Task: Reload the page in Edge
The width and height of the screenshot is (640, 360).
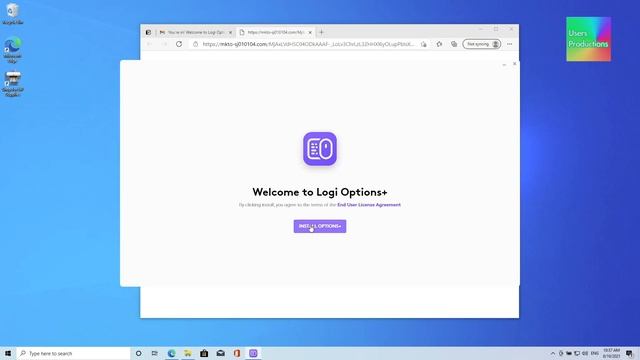Action: click(x=179, y=44)
